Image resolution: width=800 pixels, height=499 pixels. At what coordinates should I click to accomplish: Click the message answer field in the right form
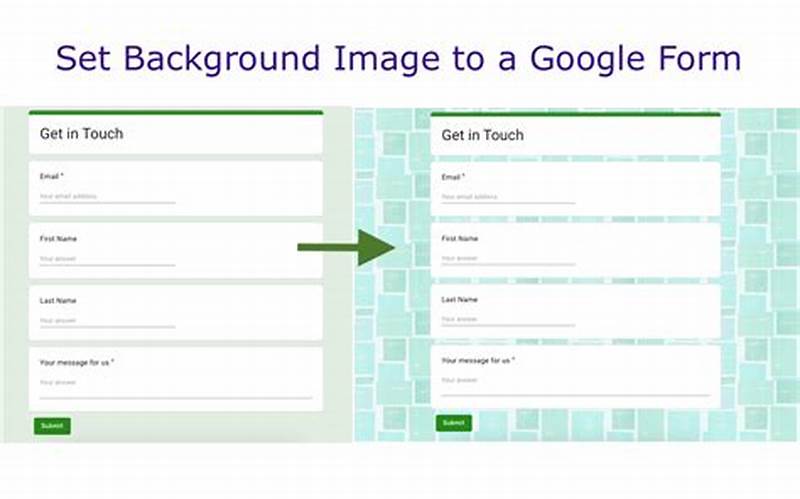click(x=576, y=385)
